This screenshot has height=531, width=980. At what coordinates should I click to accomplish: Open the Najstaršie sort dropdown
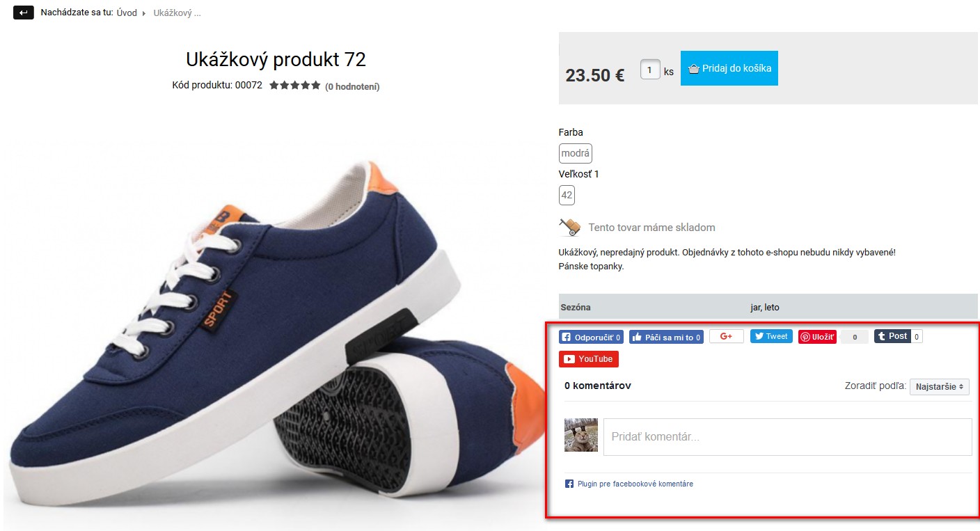(x=939, y=387)
